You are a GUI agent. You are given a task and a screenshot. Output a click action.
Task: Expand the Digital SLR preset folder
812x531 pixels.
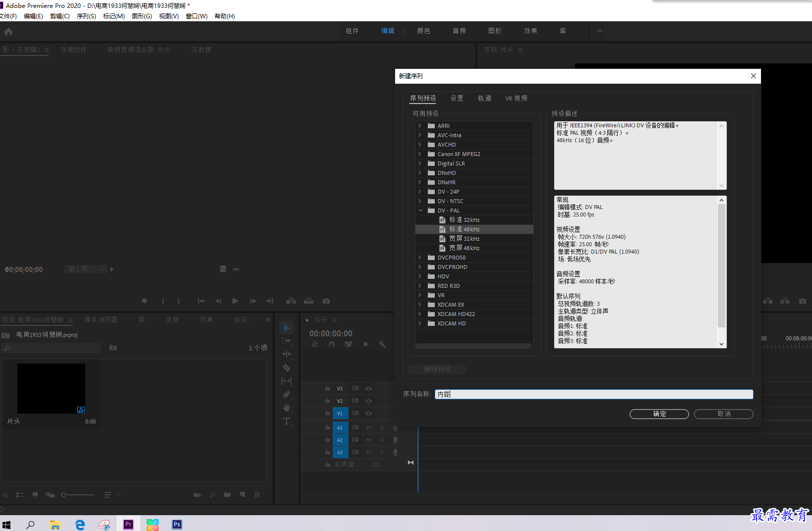(420, 163)
